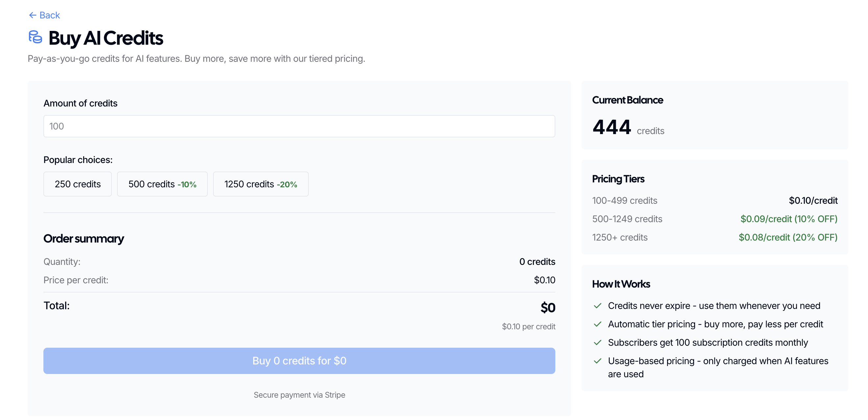Click the $0.09/credit (10% OFF) price
The height and width of the screenshot is (420, 868).
click(x=788, y=219)
